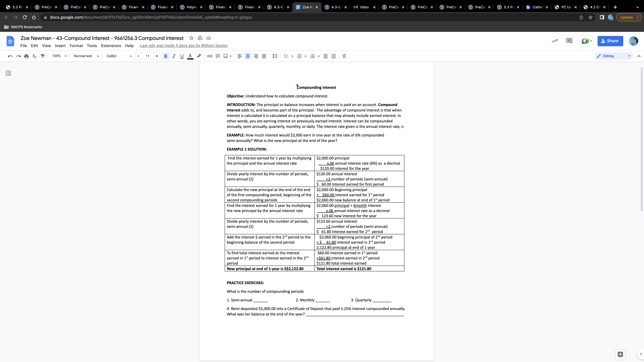Image resolution: width=644 pixels, height=362 pixels.
Task: Open the font family dropdown
Action: 118,56
